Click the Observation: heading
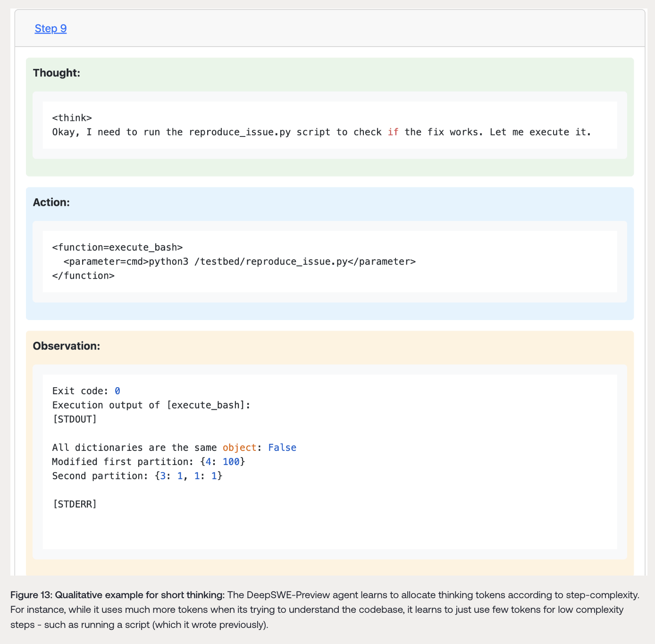Screen dimensions: 655x644 67,346
